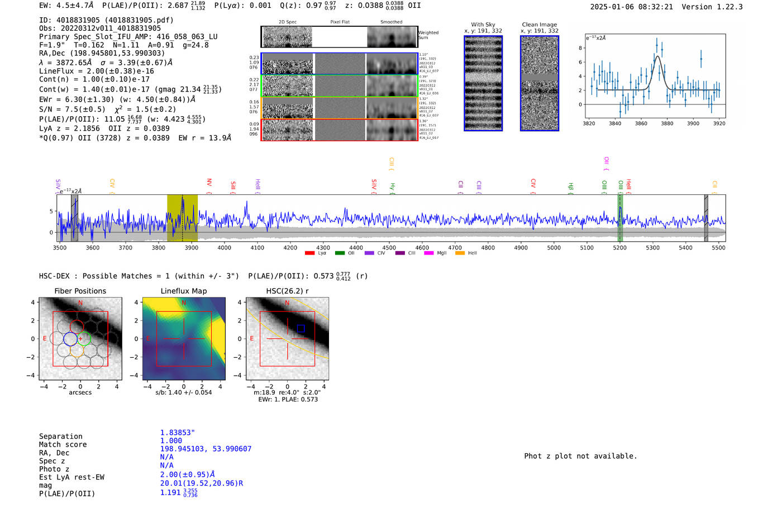The width and height of the screenshot is (782, 532).
Task: Click the OII green legend swatch
Action: click(x=340, y=253)
